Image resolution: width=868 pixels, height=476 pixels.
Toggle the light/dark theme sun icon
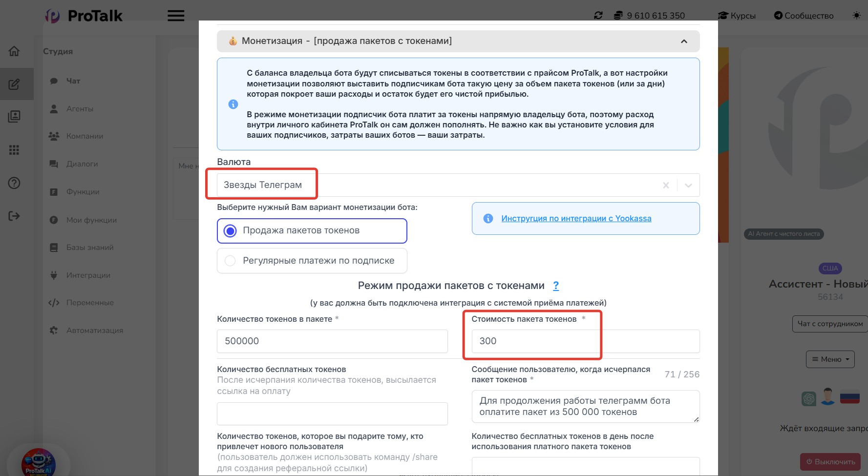tap(856, 16)
